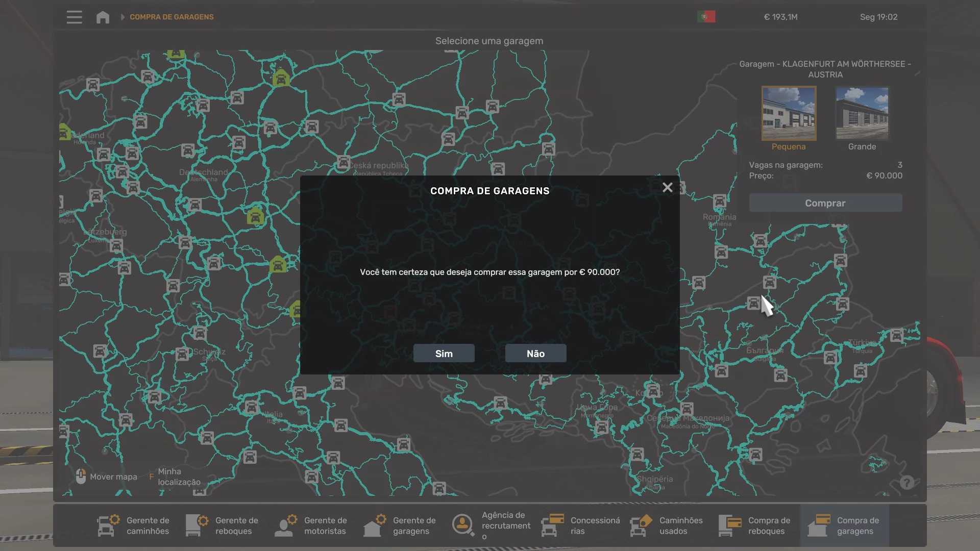Open Agência de recrutamento icon

[463, 524]
